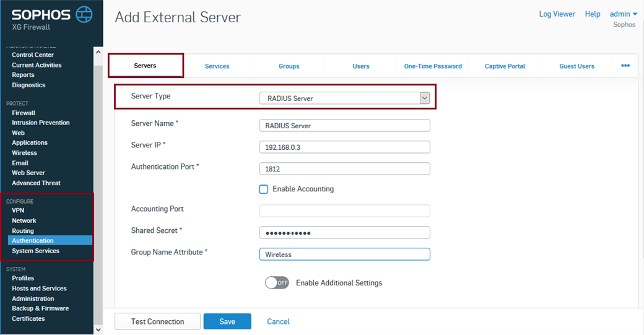Select Firewall in the sidebar

click(24, 113)
